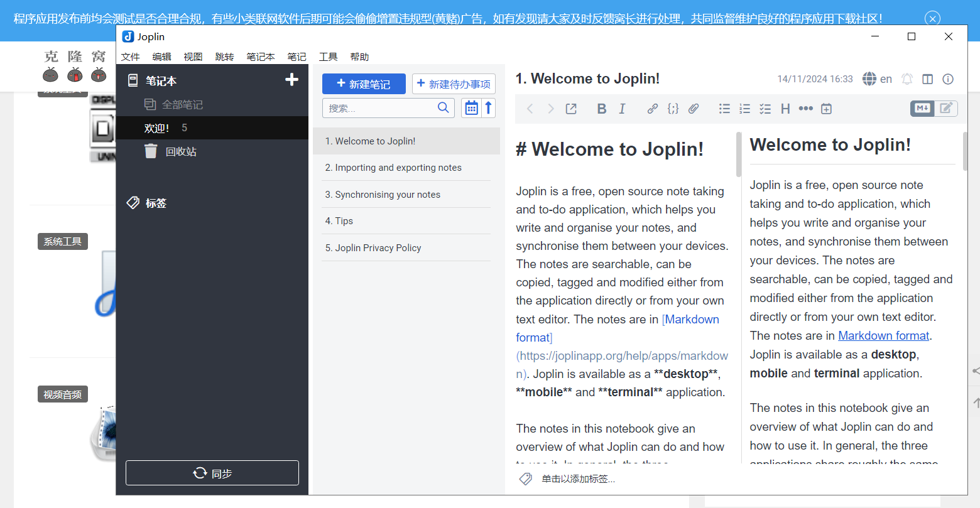Image resolution: width=980 pixels, height=508 pixels.
Task: Click the back navigation arrow in editor toolbar
Action: 530,109
